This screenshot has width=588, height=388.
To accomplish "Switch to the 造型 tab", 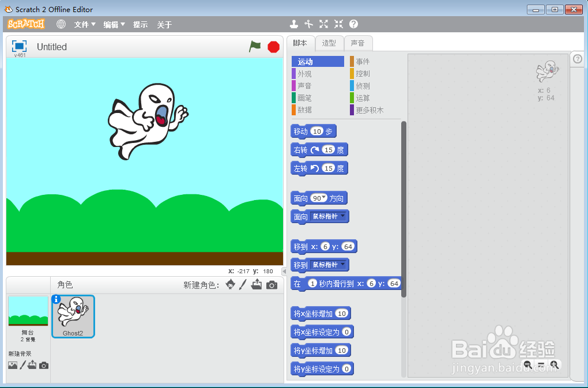I will pos(329,43).
